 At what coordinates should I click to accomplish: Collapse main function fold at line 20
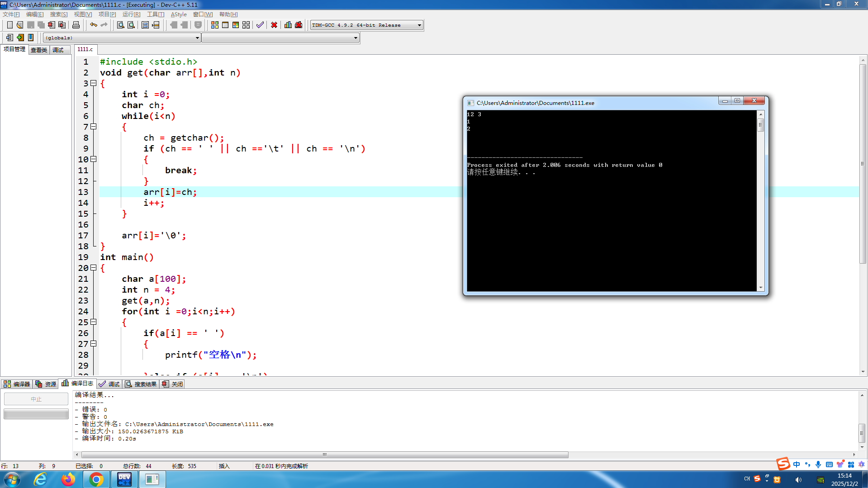(94, 268)
